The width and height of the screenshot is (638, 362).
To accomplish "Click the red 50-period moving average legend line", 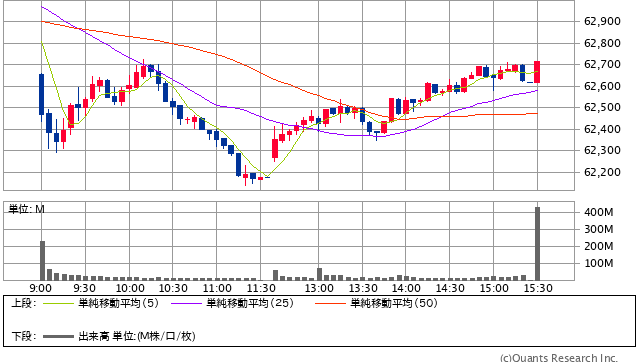I will coord(330,303).
